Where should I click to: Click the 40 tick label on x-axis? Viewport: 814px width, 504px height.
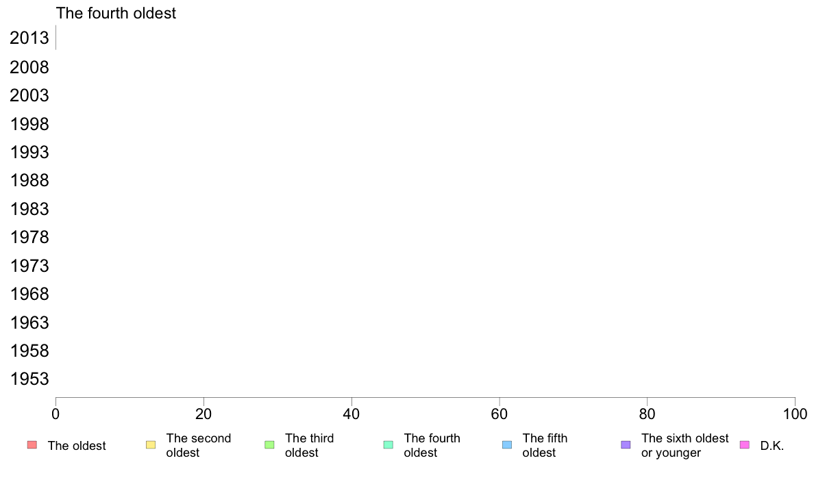[x=351, y=414]
